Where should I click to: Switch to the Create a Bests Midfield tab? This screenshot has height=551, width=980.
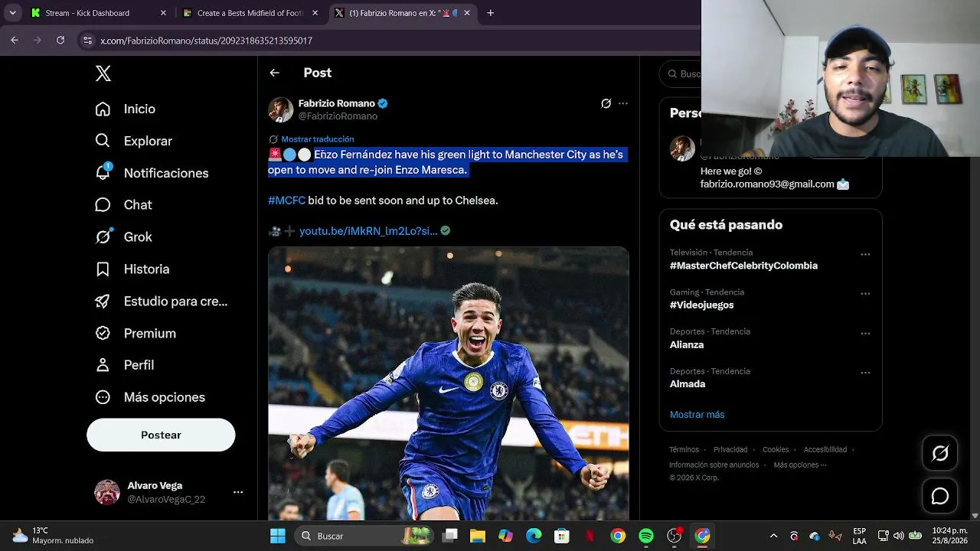pyautogui.click(x=250, y=13)
